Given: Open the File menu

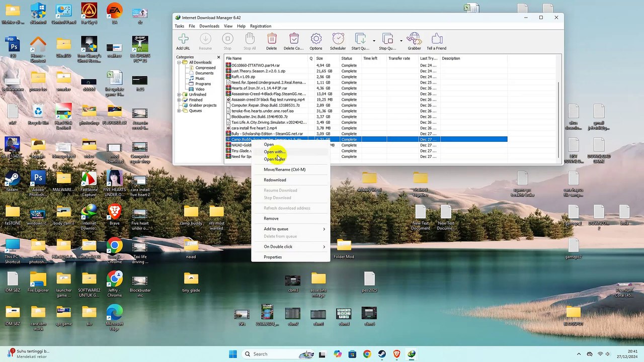Looking at the screenshot, I should (x=192, y=26).
